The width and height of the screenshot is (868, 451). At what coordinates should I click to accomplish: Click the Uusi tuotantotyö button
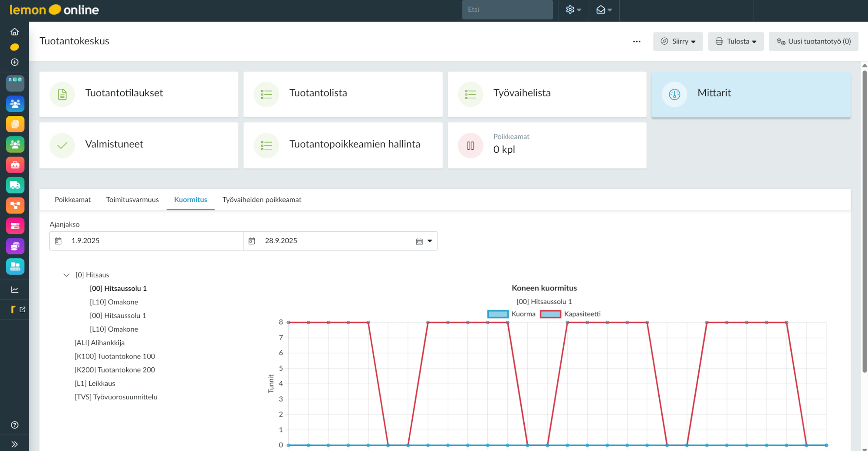(x=813, y=41)
